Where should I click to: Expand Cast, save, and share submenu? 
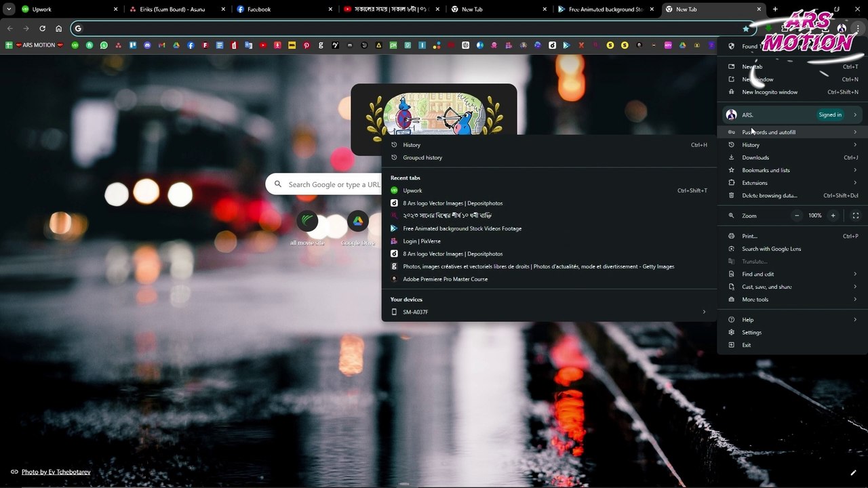tap(792, 287)
